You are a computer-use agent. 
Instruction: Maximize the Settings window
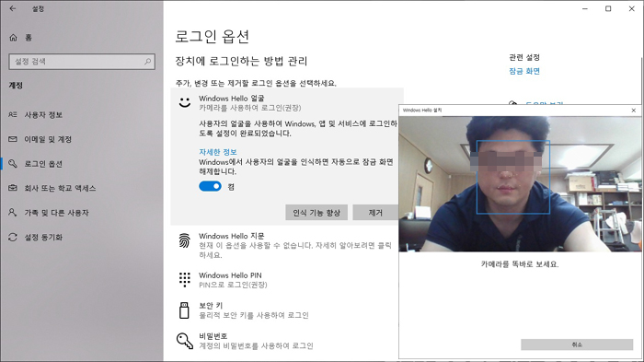[x=608, y=8]
